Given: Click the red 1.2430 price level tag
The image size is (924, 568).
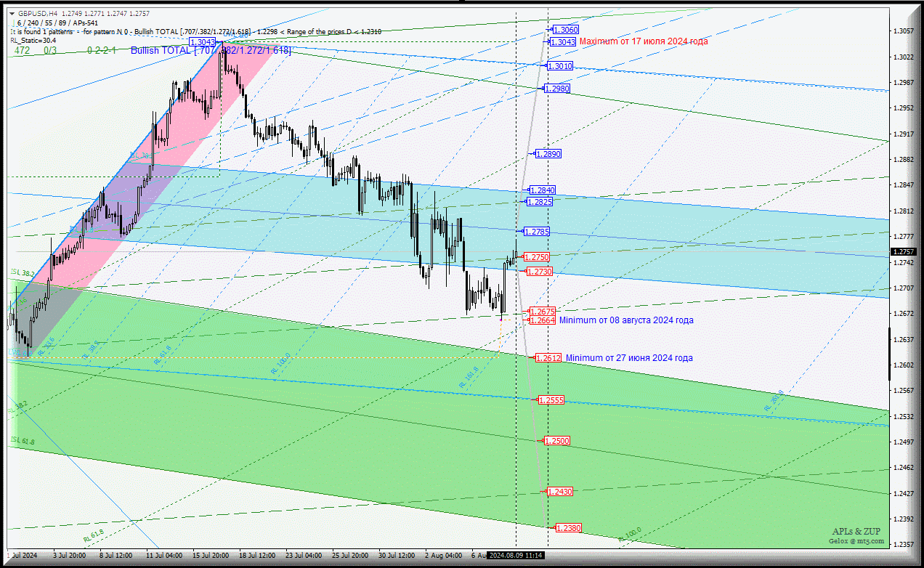Looking at the screenshot, I should pyautogui.click(x=560, y=492).
